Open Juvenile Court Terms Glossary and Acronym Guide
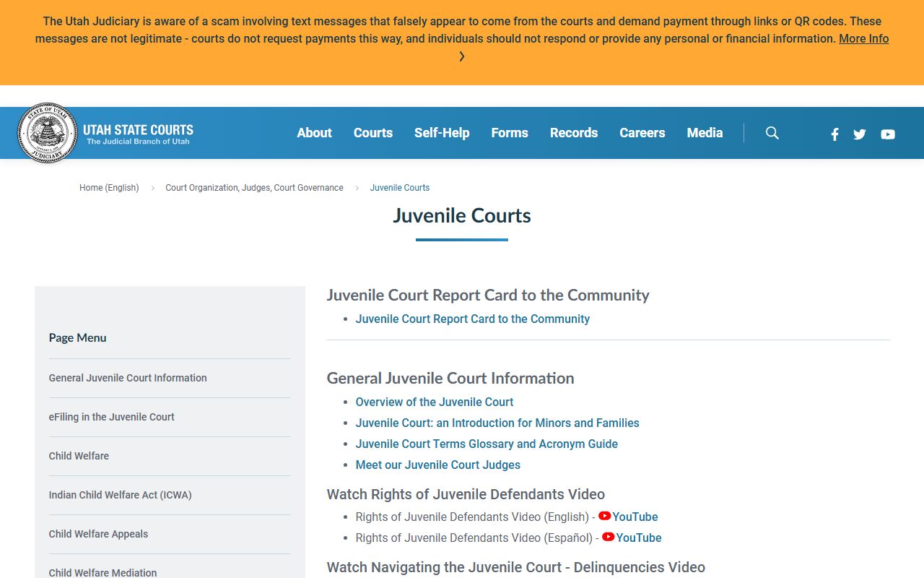 [x=487, y=444]
